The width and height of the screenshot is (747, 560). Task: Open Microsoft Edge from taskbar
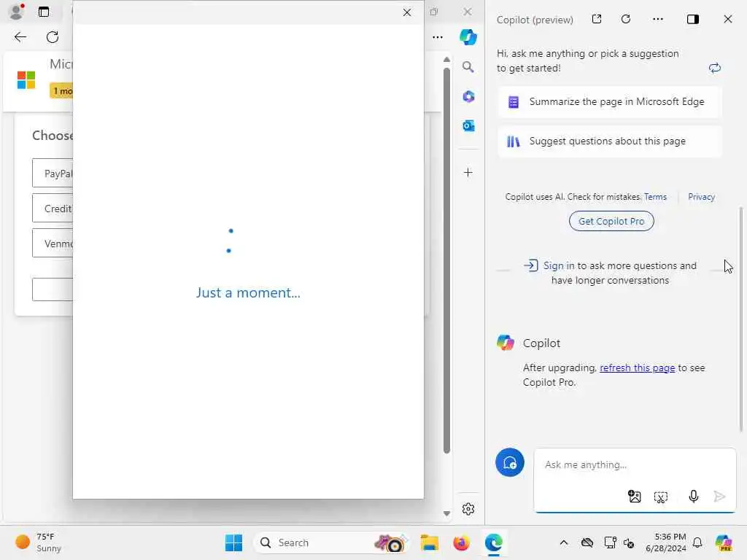[x=494, y=542]
